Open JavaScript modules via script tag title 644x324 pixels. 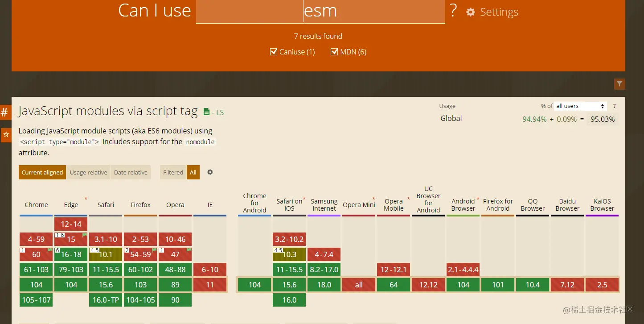(x=108, y=111)
